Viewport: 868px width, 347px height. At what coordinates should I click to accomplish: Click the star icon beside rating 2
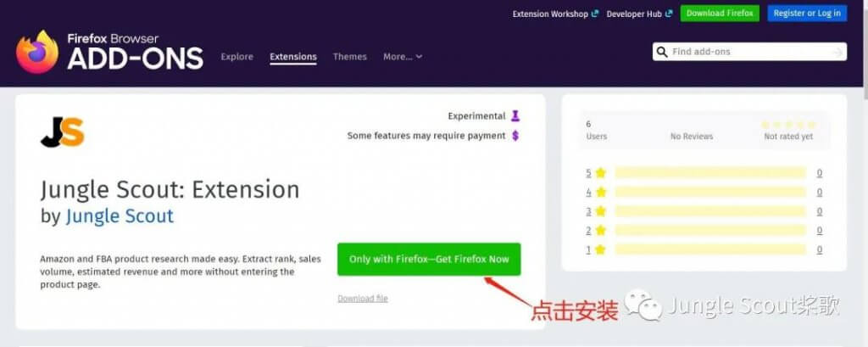pyautogui.click(x=601, y=231)
